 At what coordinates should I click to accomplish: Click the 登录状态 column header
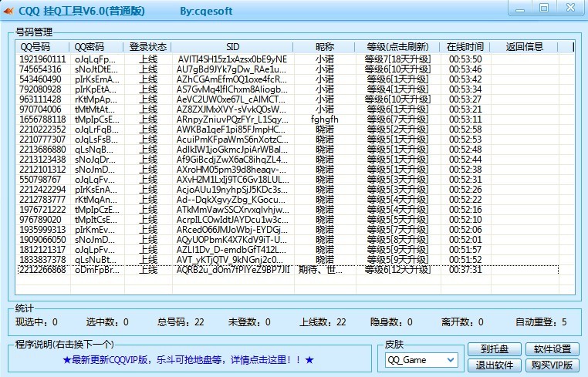point(147,47)
